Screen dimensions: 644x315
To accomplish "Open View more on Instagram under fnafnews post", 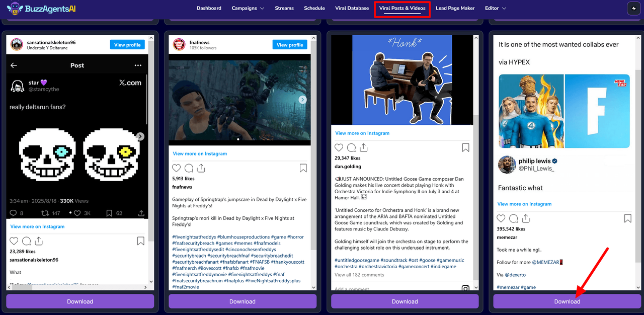I will (x=200, y=153).
